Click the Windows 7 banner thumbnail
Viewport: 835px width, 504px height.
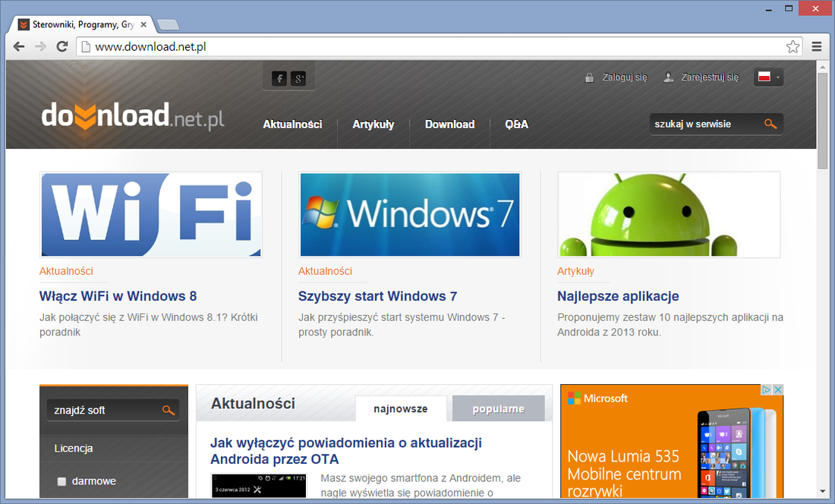tap(409, 215)
